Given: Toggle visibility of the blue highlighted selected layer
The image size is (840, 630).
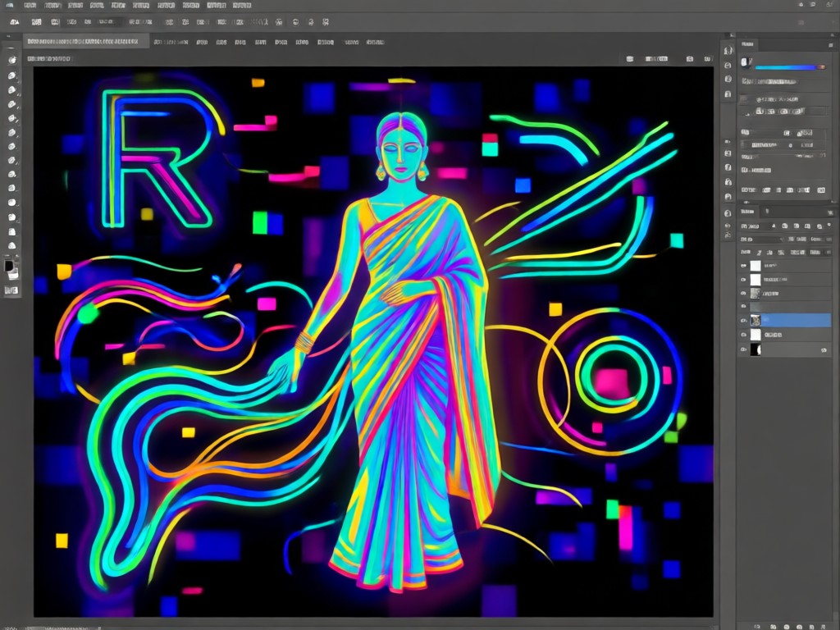Looking at the screenshot, I should 743,321.
